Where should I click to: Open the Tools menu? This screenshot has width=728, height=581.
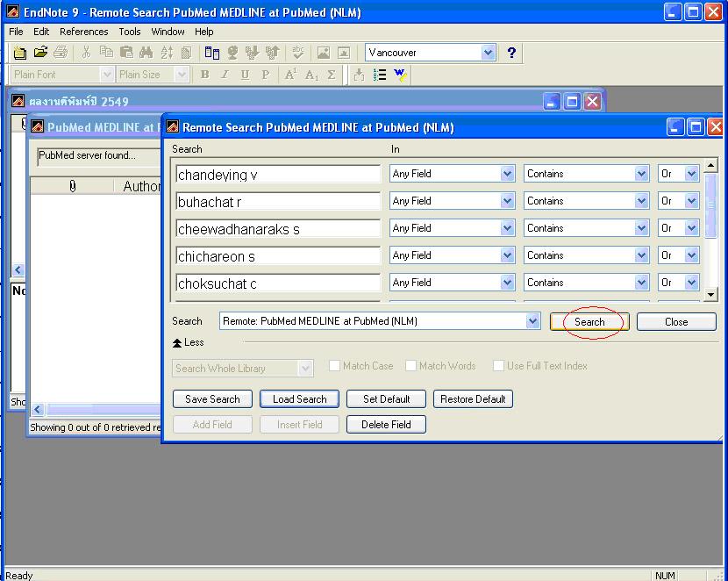[x=130, y=32]
